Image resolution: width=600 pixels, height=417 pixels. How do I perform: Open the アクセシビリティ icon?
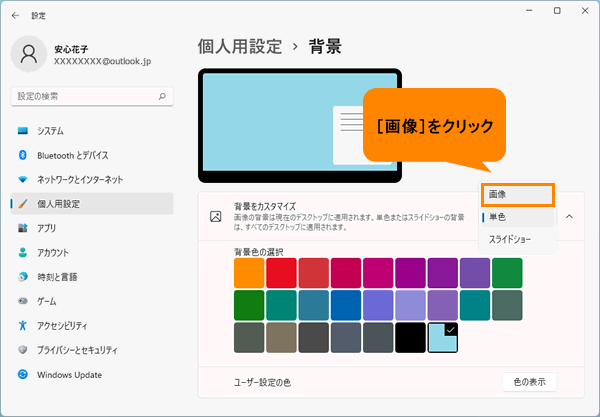(x=23, y=326)
